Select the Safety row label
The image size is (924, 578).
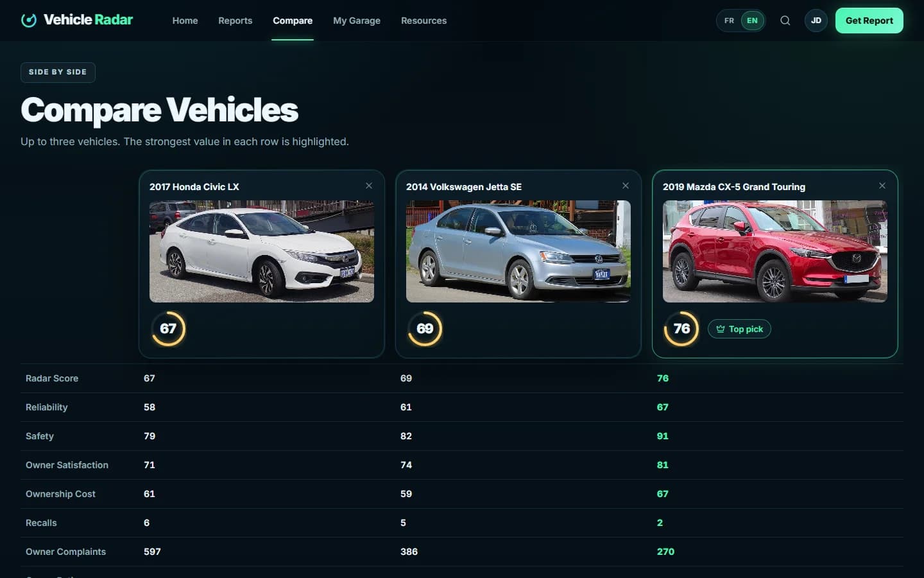(x=40, y=436)
